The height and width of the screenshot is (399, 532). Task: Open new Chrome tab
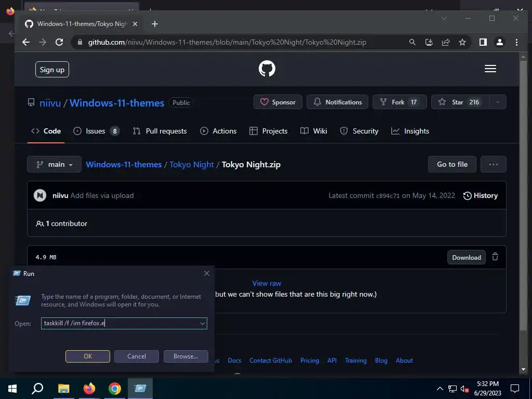[155, 24]
